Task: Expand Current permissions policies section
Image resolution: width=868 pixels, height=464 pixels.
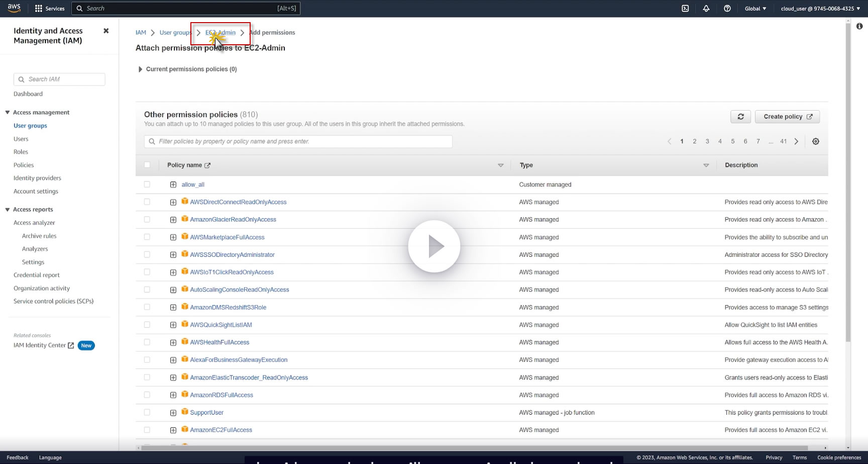Action: tap(140, 69)
